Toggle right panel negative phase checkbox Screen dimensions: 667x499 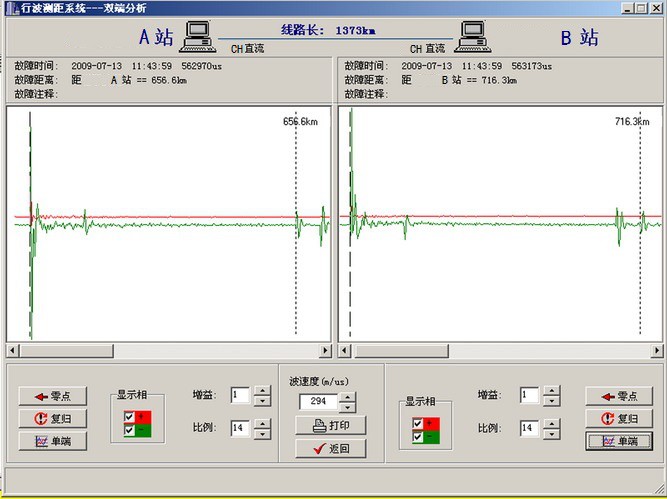[417, 437]
